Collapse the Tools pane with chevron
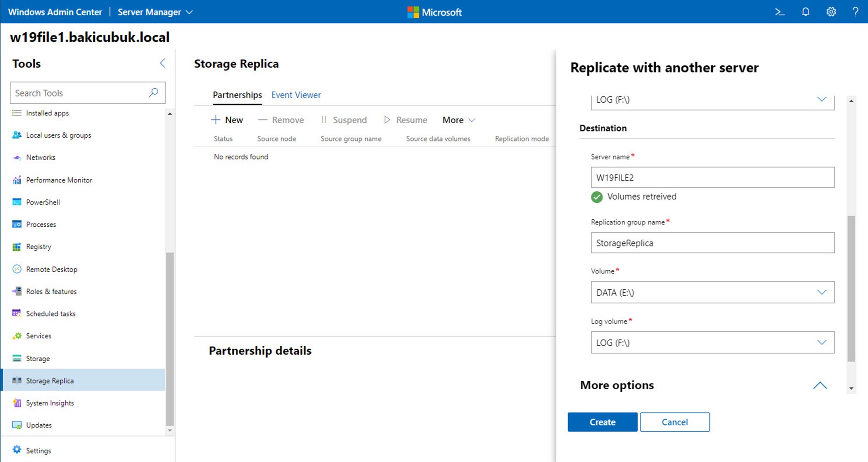 tap(162, 63)
